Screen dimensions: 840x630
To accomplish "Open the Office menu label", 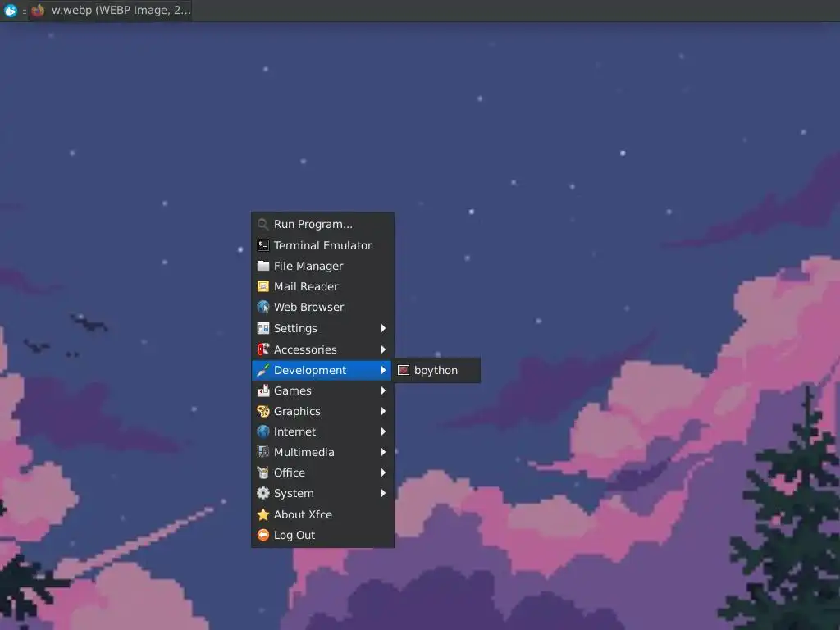I will click(x=290, y=472).
